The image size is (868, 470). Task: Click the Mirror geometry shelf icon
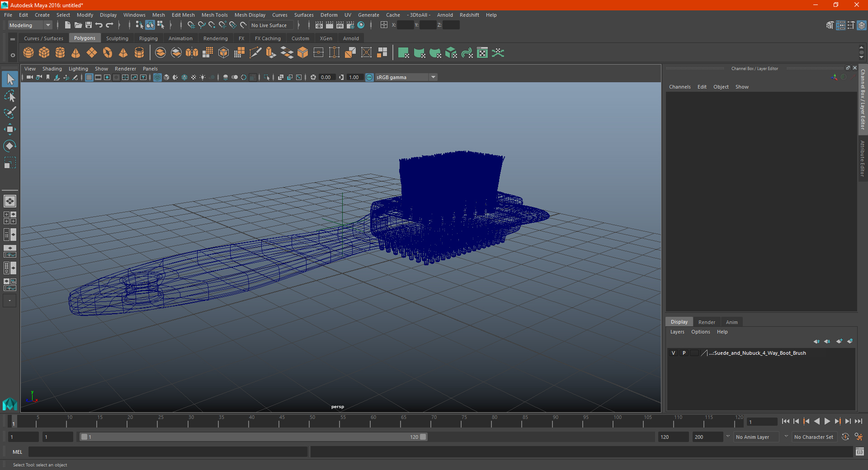point(192,53)
